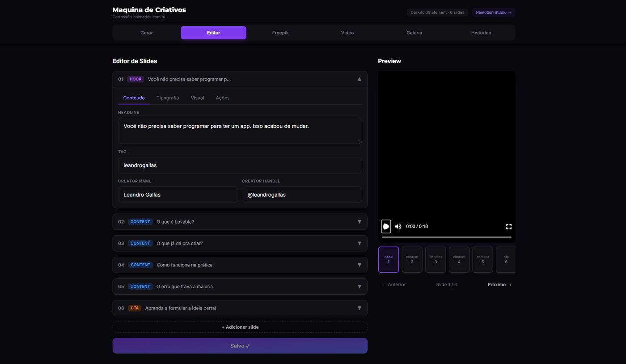Focus the Creator Name field
This screenshot has width=626, height=364.
point(178,195)
